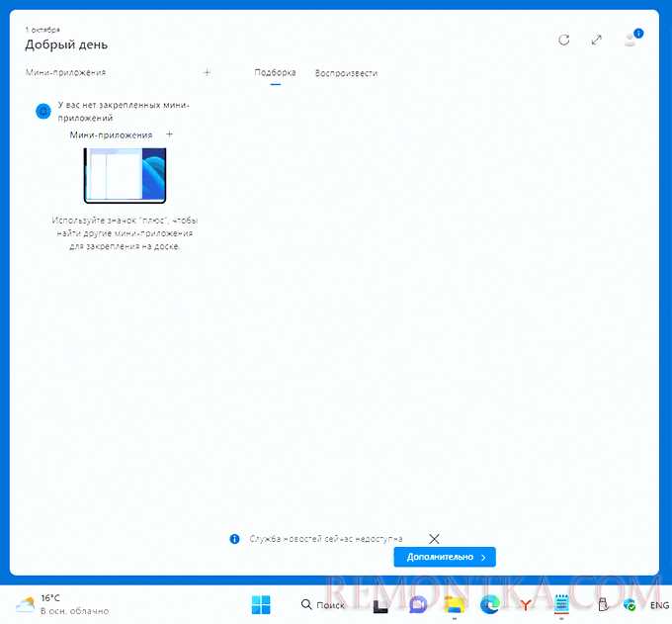Click the Поиск search box on taskbar
Image resolution: width=672 pixels, height=624 pixels.
coord(323,604)
